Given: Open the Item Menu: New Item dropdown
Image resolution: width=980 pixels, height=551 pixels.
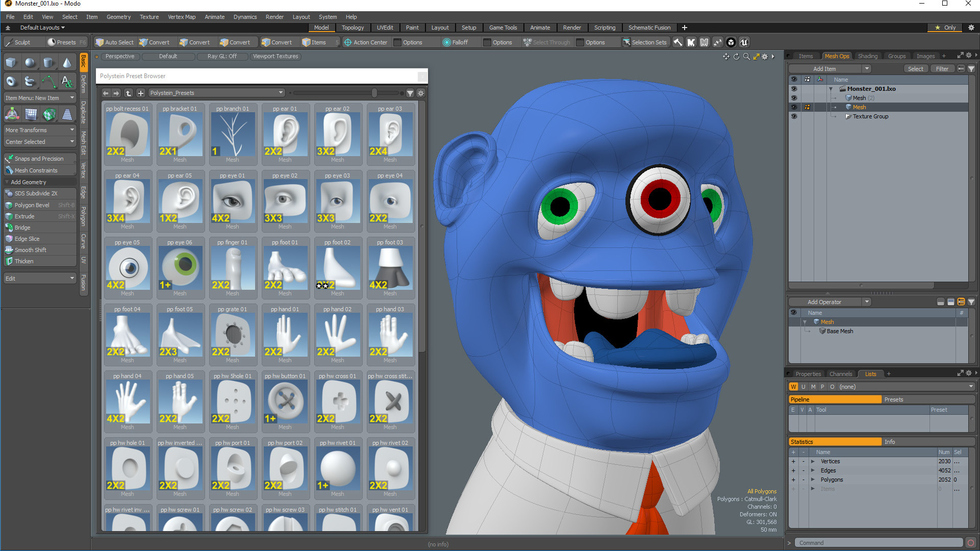Looking at the screenshot, I should pos(39,98).
